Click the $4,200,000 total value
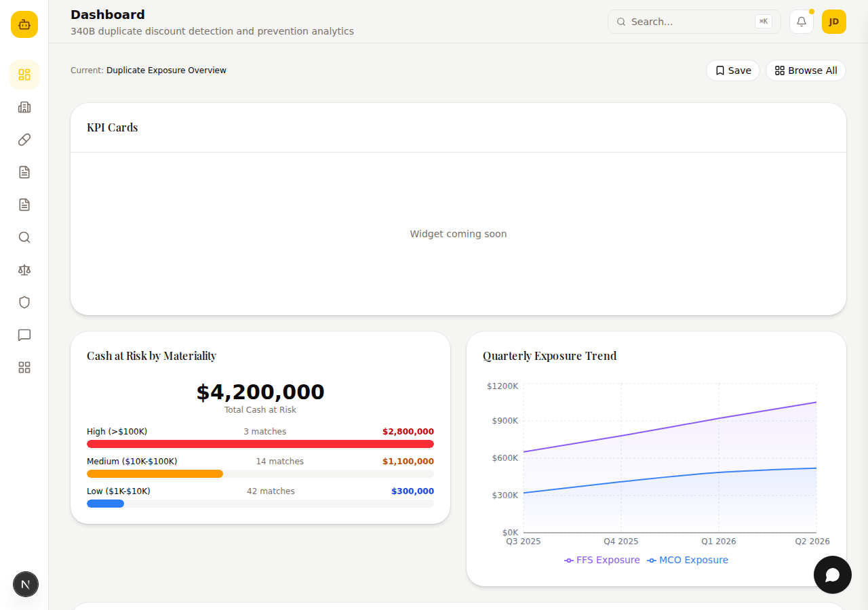The image size is (868, 610). click(x=260, y=392)
